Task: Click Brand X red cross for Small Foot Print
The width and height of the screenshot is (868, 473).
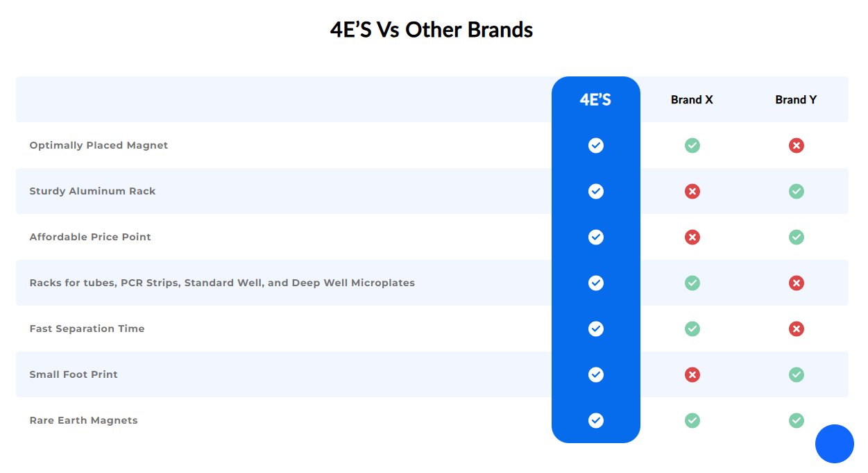Action: tap(692, 374)
